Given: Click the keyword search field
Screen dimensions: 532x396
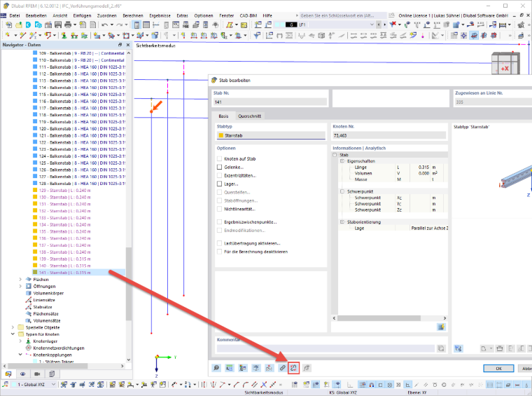Looking at the screenshot, I should coord(343,15).
